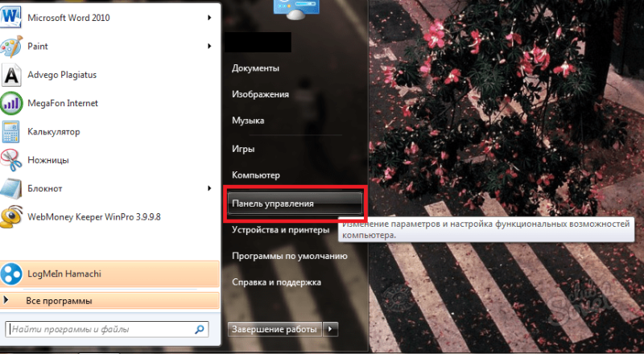Open Программы по умолчанию
Image resolution: width=644 pixels, height=354 pixels.
(290, 257)
